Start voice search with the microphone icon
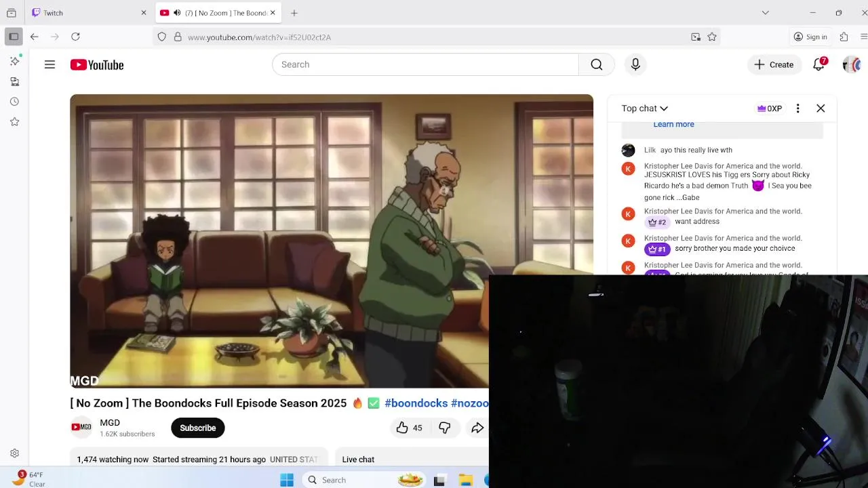 pyautogui.click(x=635, y=64)
